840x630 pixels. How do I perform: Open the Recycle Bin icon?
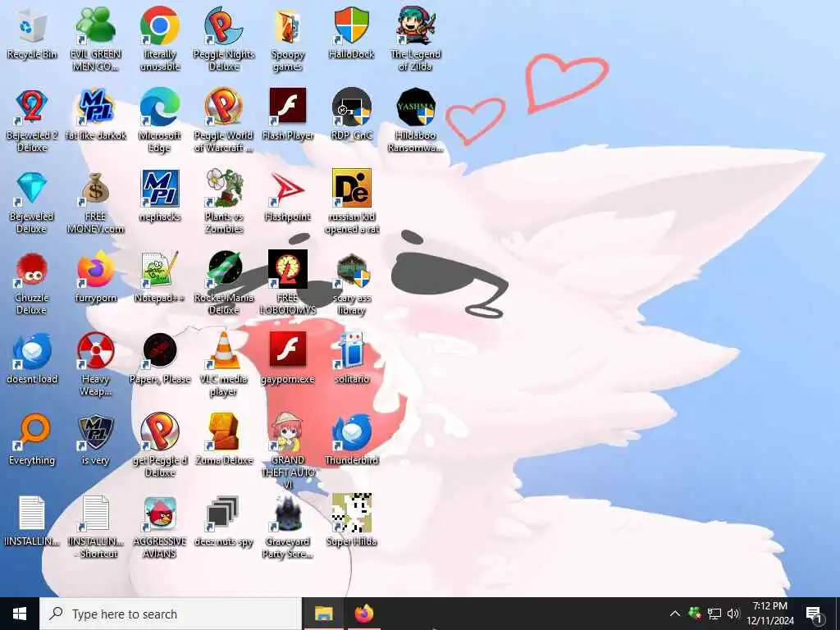[x=32, y=27]
